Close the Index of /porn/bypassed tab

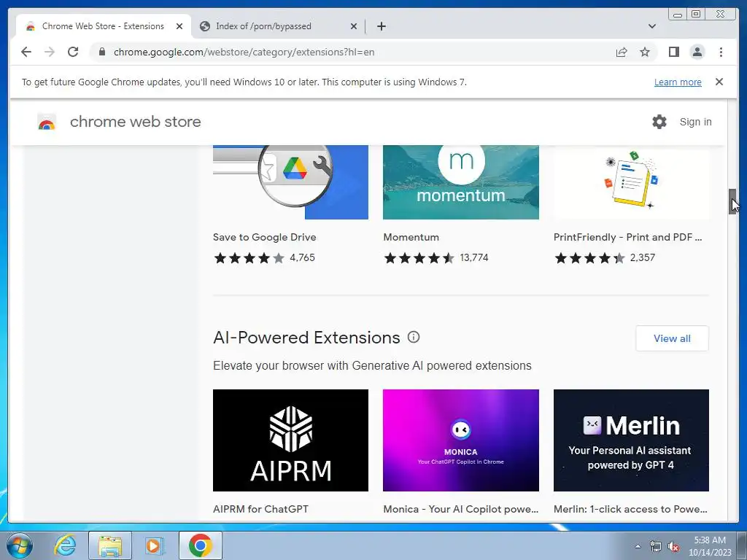point(354,26)
